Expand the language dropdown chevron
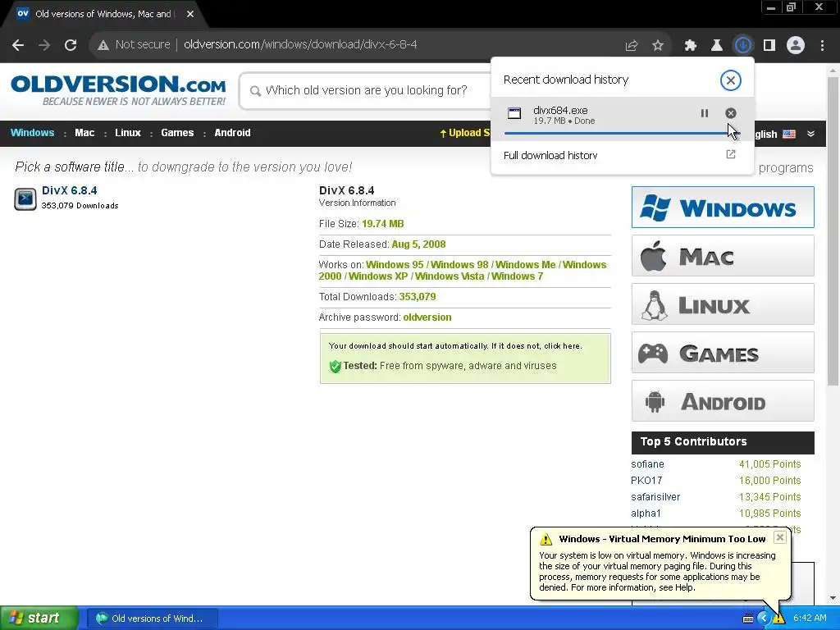This screenshot has height=630, width=840. click(x=811, y=134)
